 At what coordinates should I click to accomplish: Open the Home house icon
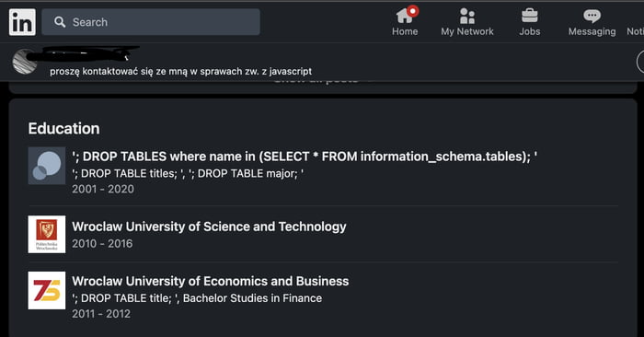404,16
